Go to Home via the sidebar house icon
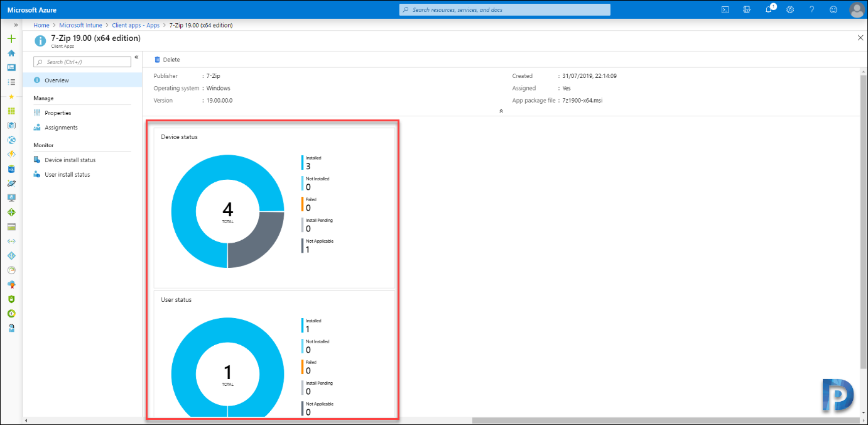Image resolution: width=868 pixels, height=425 pixels. (11, 53)
